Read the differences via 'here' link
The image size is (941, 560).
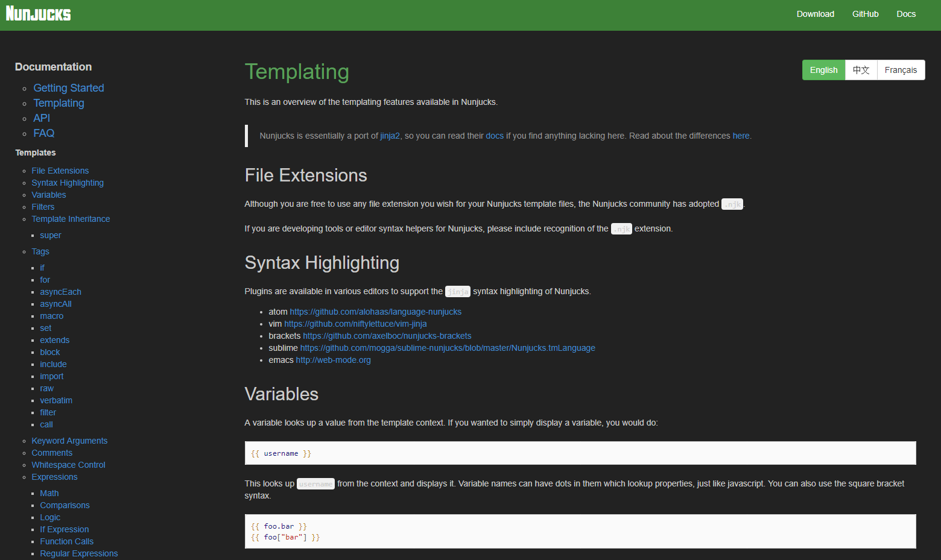click(x=741, y=136)
